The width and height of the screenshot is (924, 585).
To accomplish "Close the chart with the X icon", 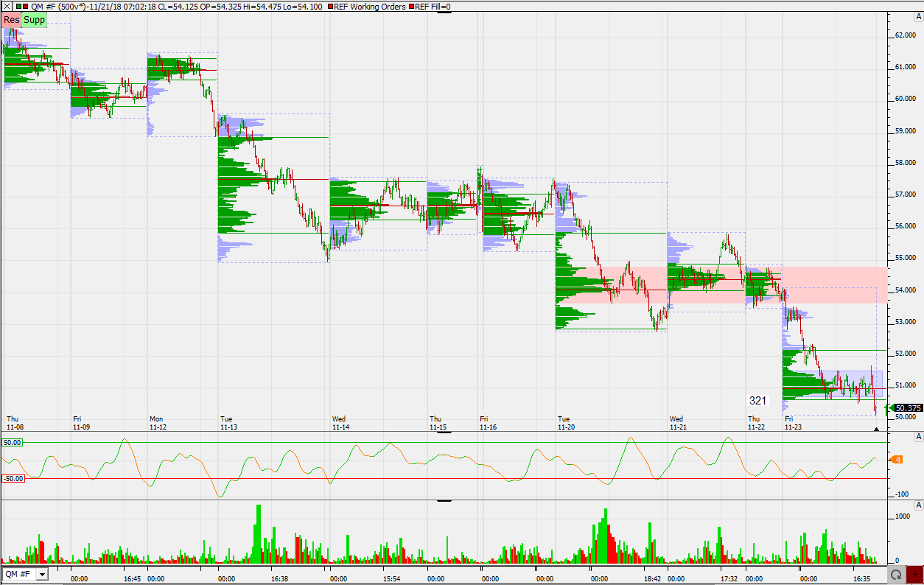I will (6, 6).
